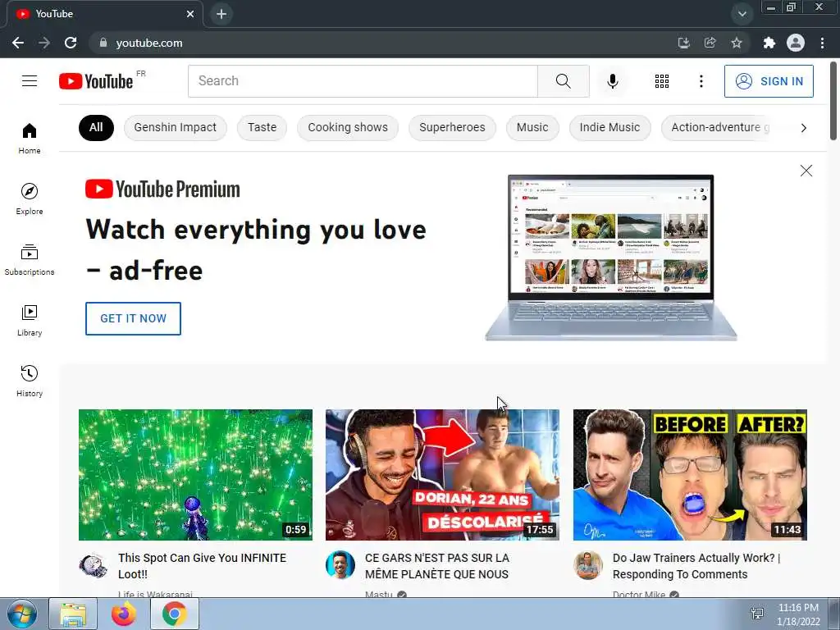Click the YouTube logo

coord(96,81)
